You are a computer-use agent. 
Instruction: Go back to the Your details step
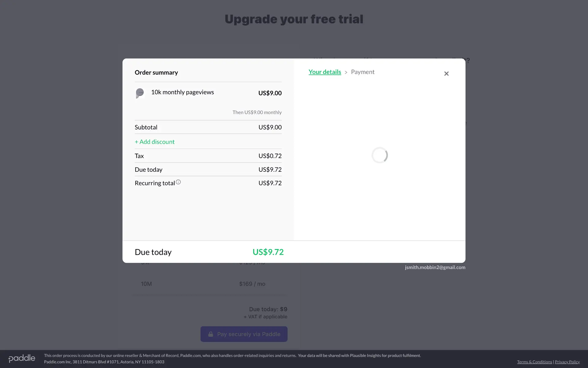click(x=325, y=72)
